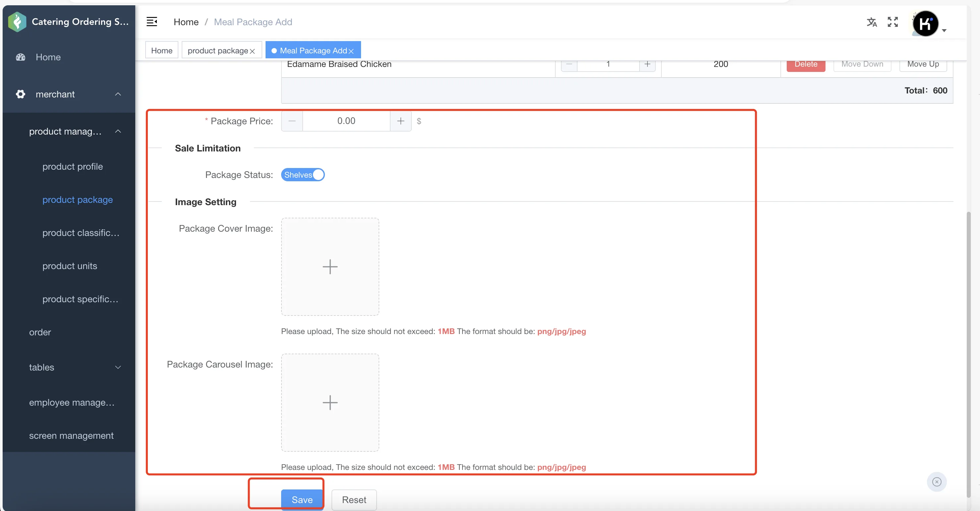Viewport: 980px width, 511px height.
Task: Click the quantity field showing 1
Action: 608,64
